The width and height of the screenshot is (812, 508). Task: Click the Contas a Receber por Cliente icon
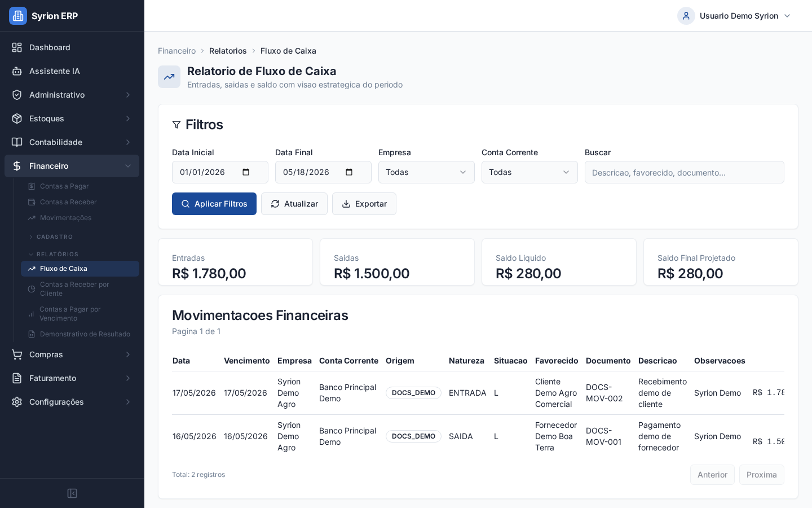(32, 289)
